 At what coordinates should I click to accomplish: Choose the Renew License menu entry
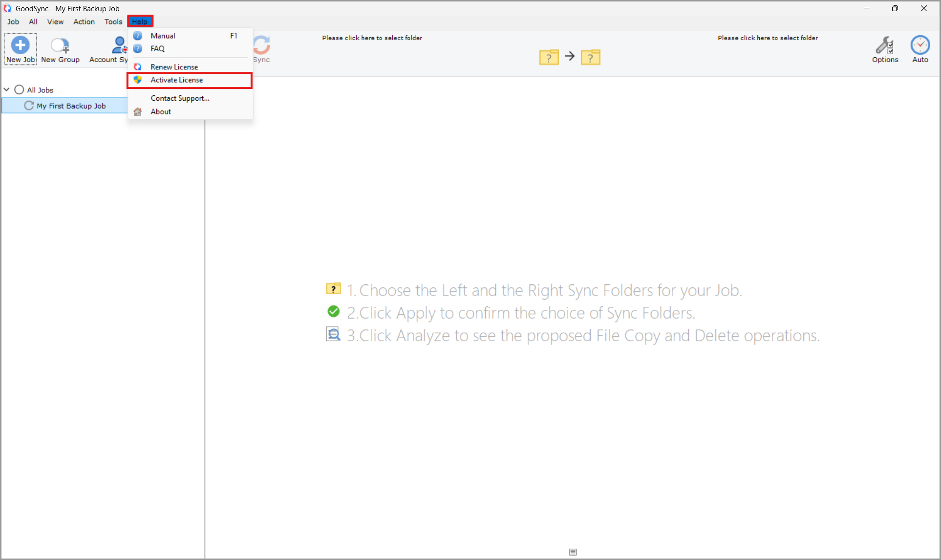[190, 67]
